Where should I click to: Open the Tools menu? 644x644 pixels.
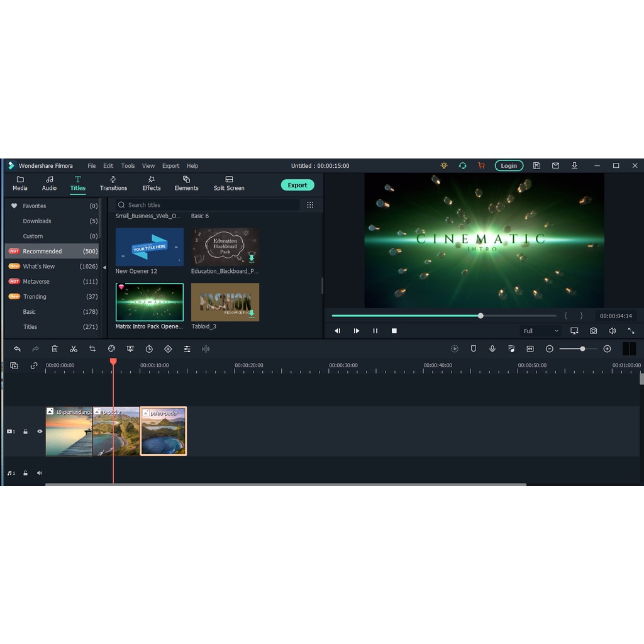coord(128,166)
